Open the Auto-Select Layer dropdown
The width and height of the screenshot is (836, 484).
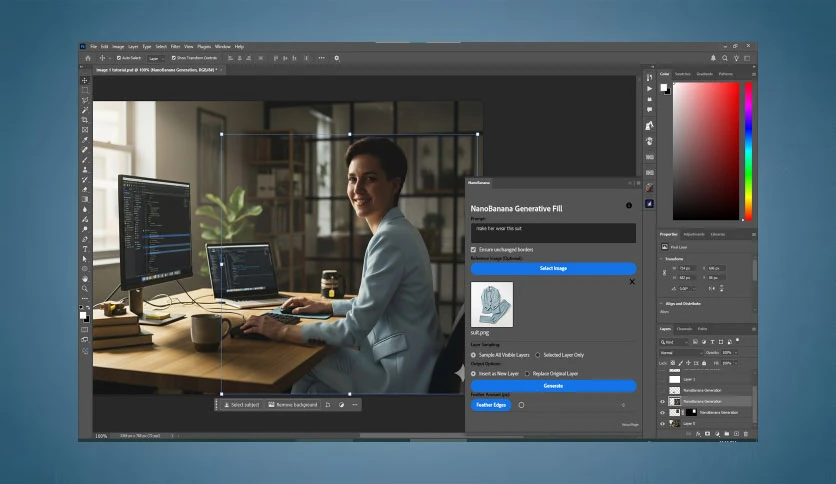click(x=156, y=58)
